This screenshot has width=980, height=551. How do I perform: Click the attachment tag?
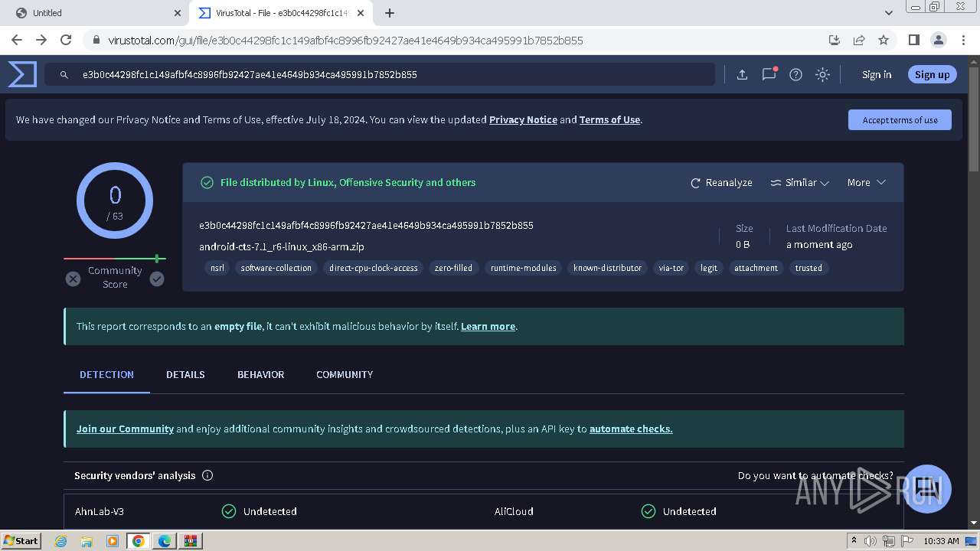point(756,268)
